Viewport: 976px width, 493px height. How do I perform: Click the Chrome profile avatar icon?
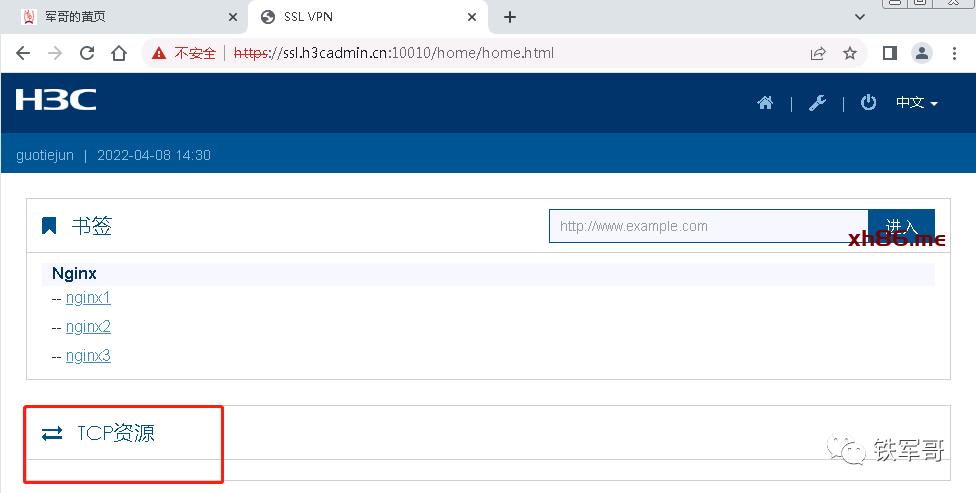(921, 53)
